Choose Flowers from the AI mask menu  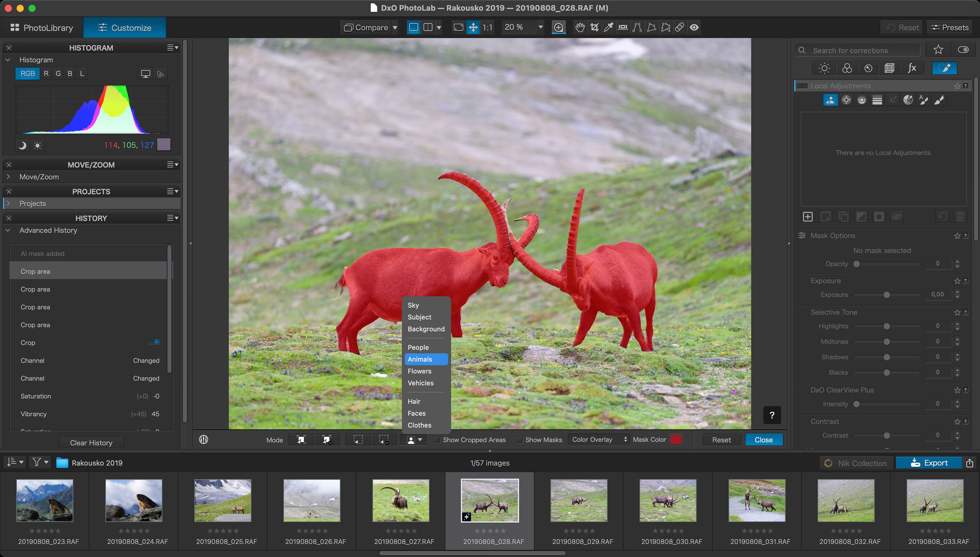(419, 371)
